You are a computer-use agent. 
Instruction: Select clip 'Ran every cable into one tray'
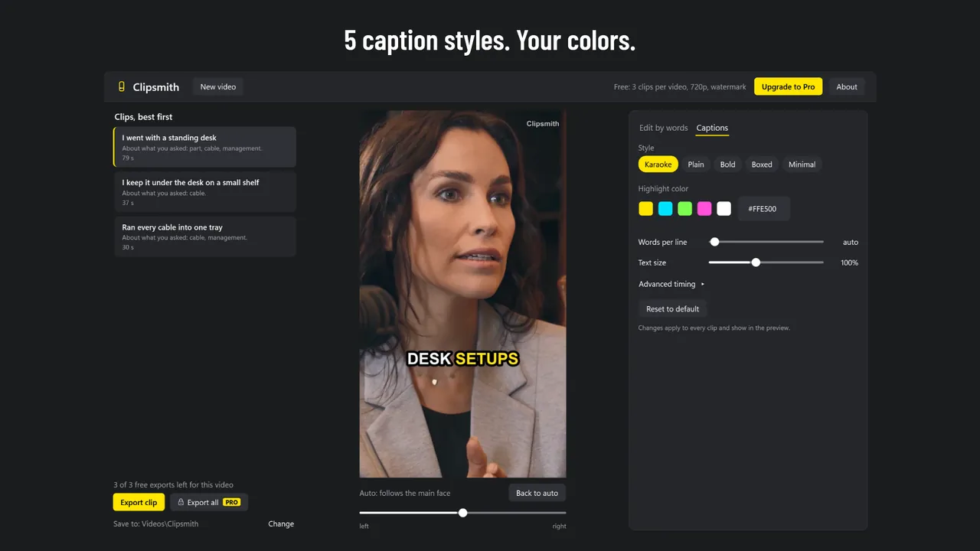[204, 236]
